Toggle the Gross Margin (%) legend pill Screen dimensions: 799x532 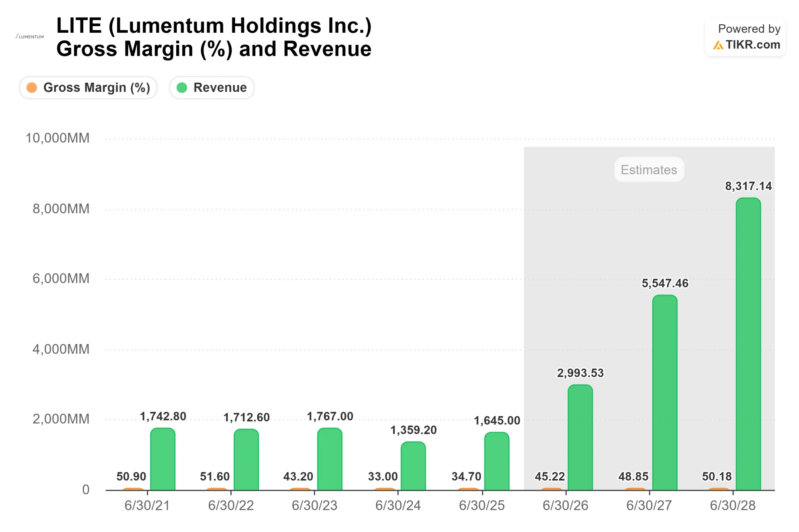point(88,88)
